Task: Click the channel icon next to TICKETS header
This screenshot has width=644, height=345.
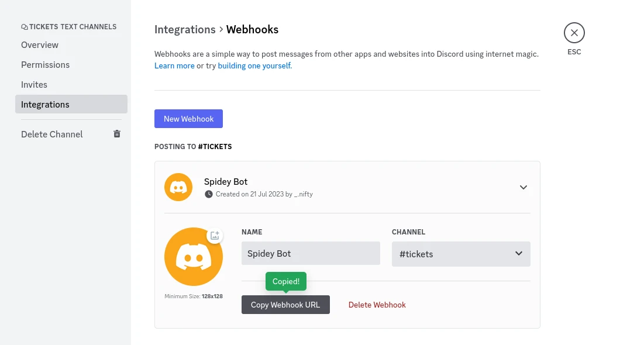Action: tap(25, 27)
